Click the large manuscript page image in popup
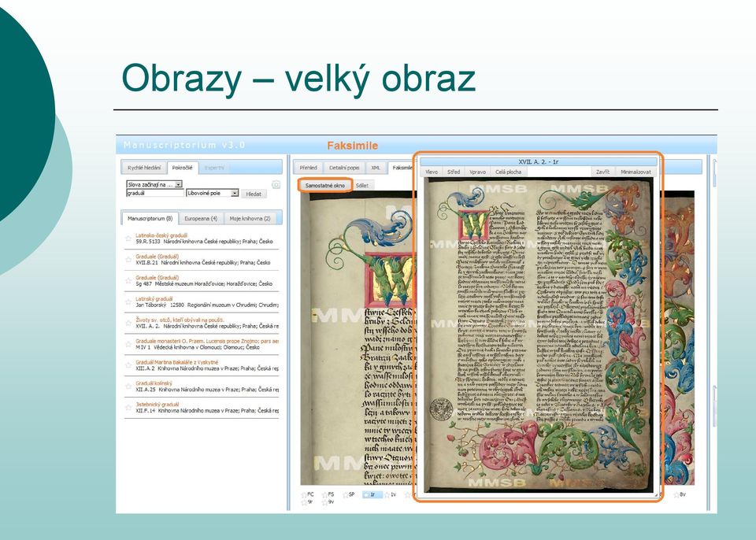 click(538, 335)
